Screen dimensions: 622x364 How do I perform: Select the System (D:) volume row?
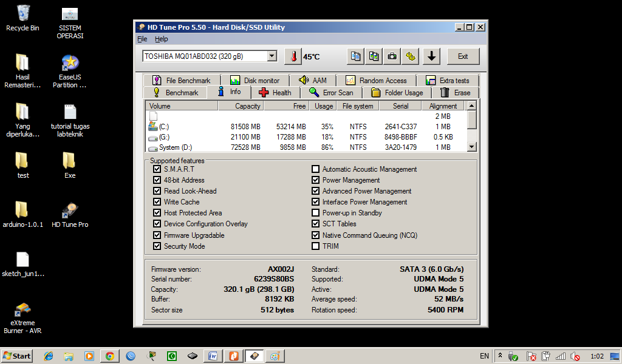306,147
